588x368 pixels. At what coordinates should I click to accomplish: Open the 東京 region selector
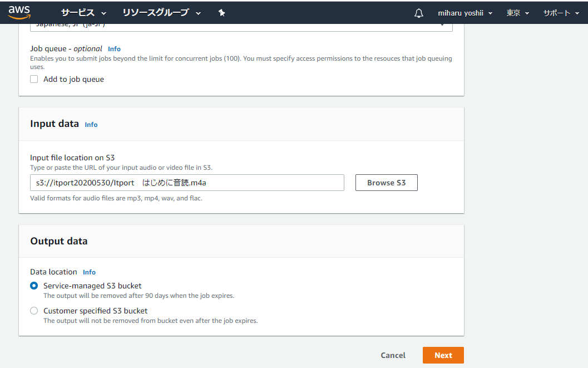click(x=517, y=13)
